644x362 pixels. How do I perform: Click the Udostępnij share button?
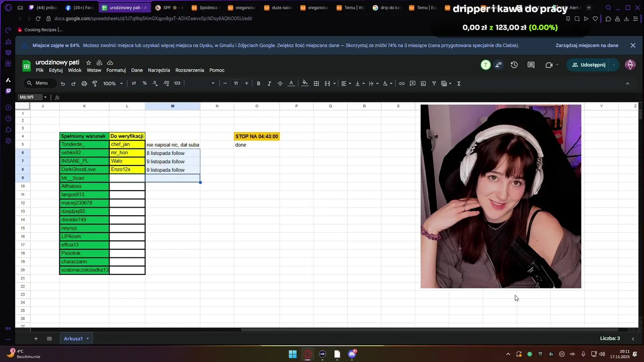coord(589,65)
